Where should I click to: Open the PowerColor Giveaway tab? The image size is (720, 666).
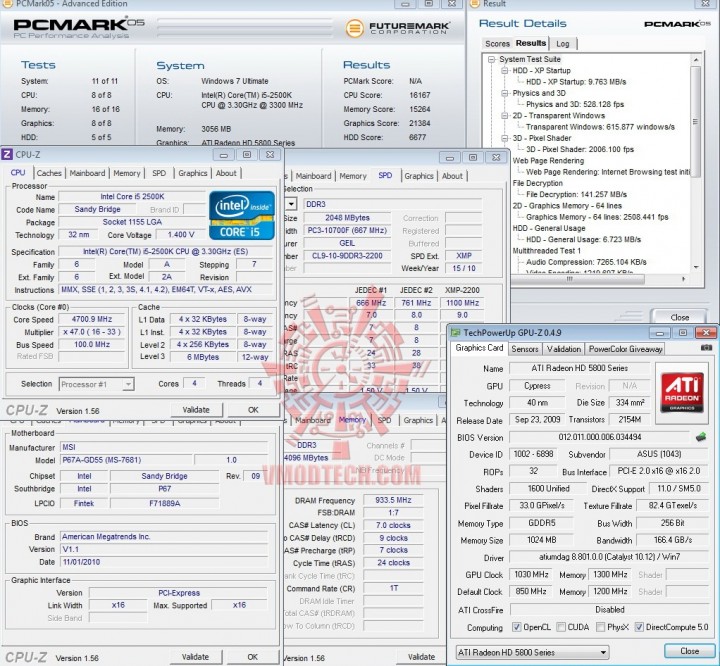click(x=625, y=349)
